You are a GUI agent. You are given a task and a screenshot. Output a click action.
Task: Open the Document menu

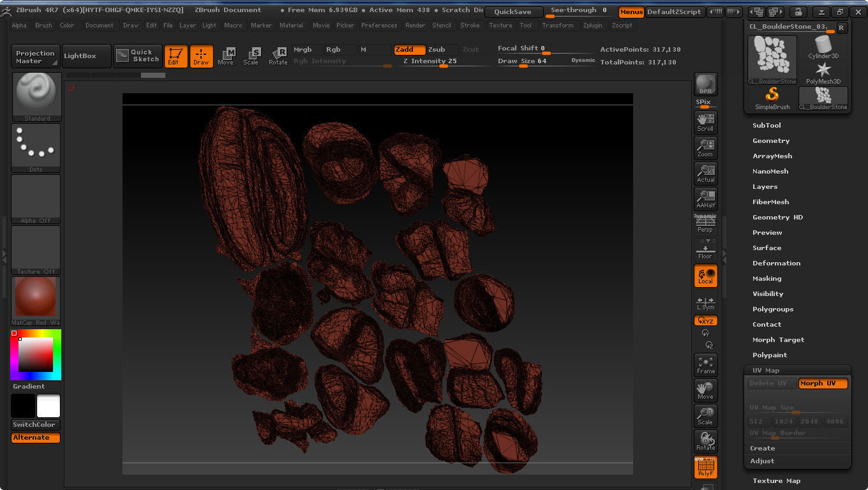[100, 26]
